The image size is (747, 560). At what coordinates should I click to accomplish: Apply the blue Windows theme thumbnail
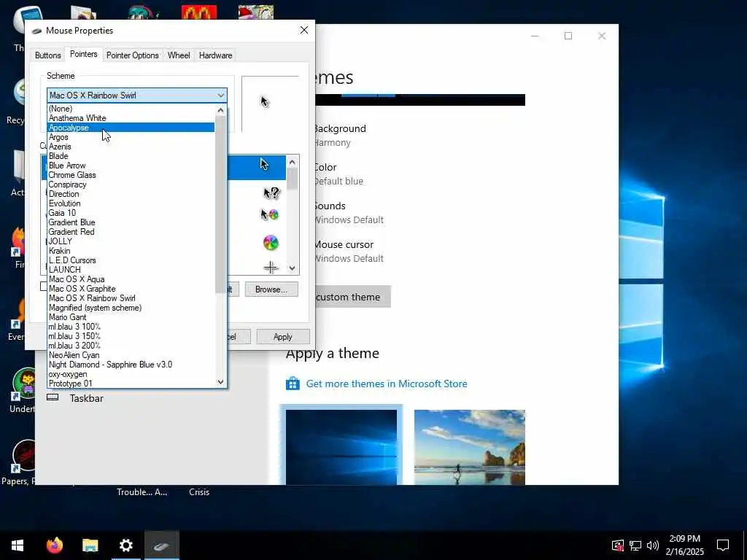(x=341, y=447)
